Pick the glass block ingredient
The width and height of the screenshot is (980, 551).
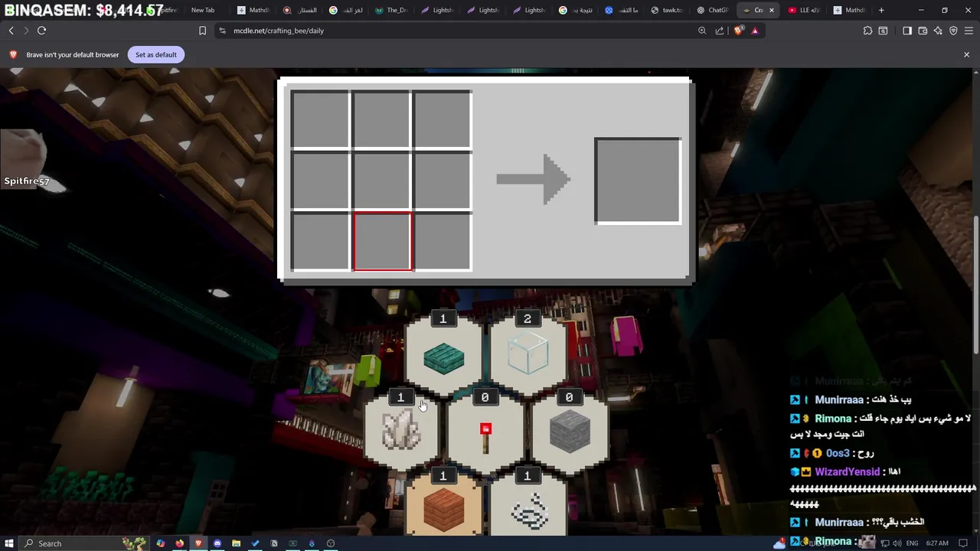click(528, 357)
